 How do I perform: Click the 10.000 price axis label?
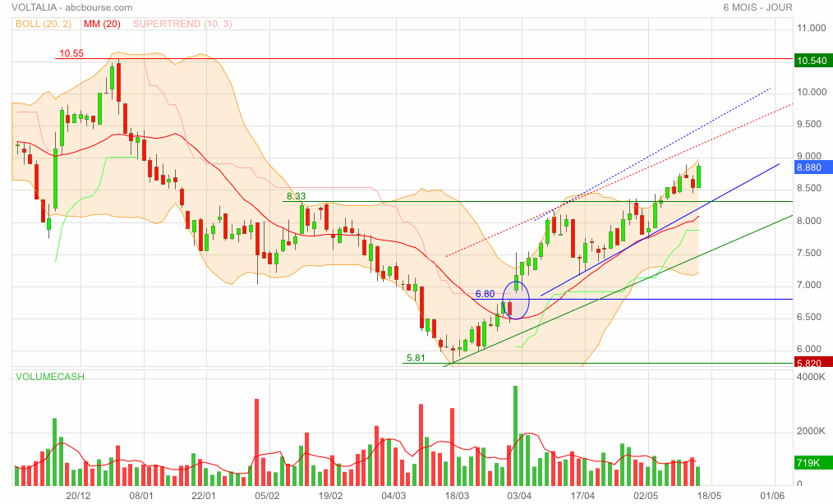(812, 92)
